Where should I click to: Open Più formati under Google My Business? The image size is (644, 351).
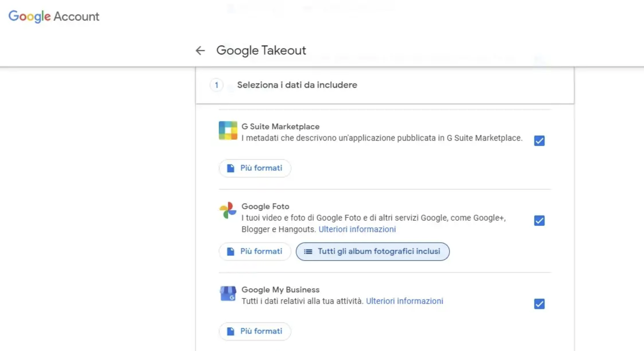[255, 331]
